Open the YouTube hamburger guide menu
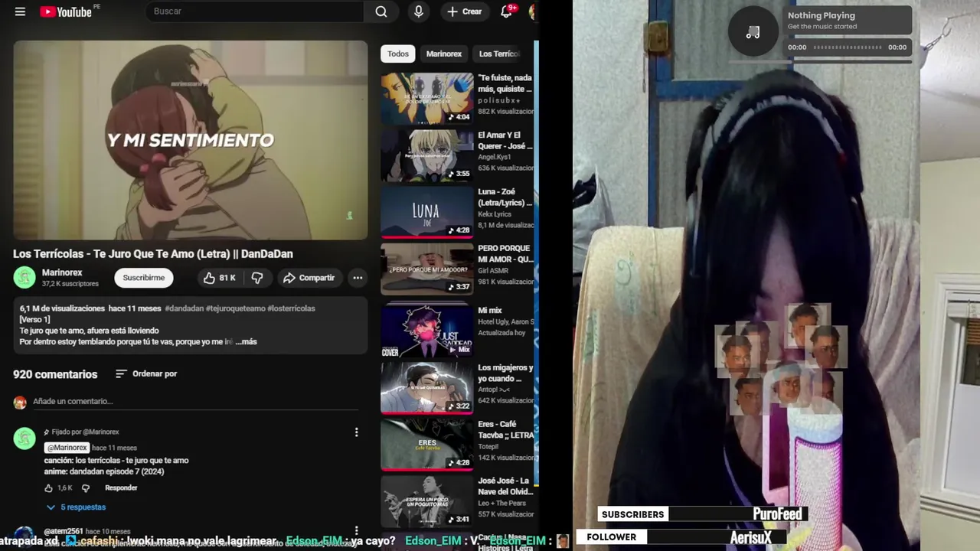980x551 pixels. coord(20,11)
